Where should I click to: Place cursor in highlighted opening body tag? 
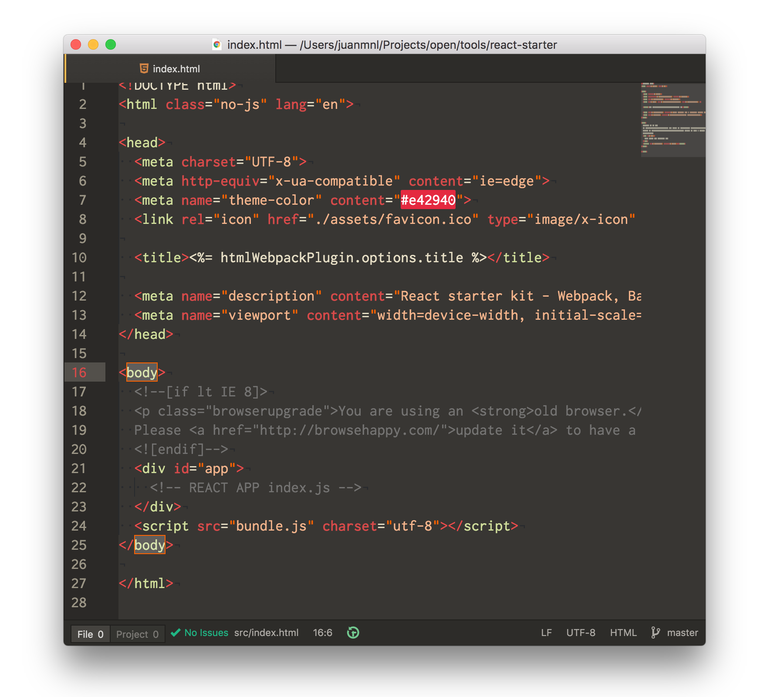coord(142,372)
